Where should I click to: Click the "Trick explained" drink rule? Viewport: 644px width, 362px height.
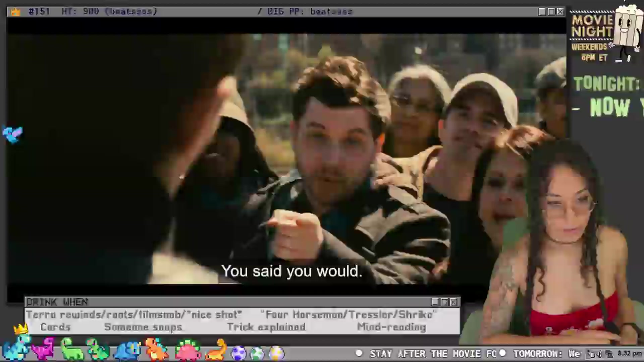[x=267, y=327]
